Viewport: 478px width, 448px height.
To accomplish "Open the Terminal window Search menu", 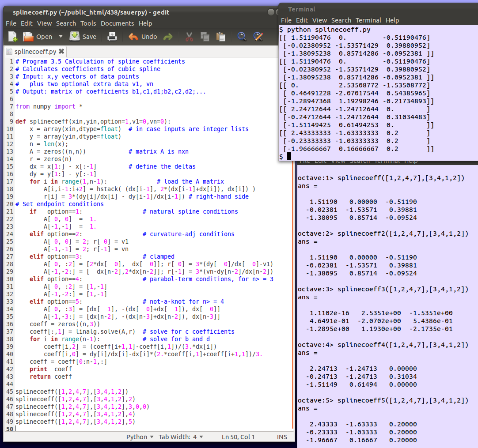I will (x=341, y=20).
